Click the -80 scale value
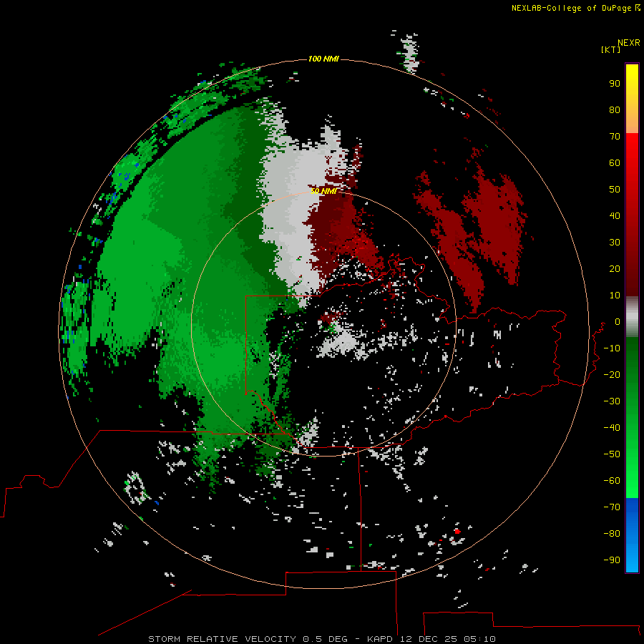The width and height of the screenshot is (644, 644). (612, 534)
